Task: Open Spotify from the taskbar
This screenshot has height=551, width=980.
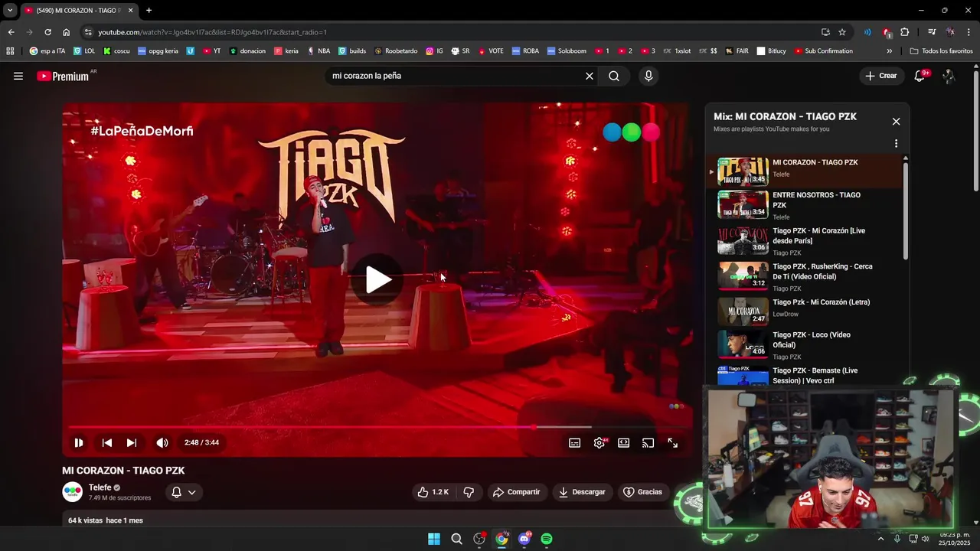Action: tap(547, 539)
